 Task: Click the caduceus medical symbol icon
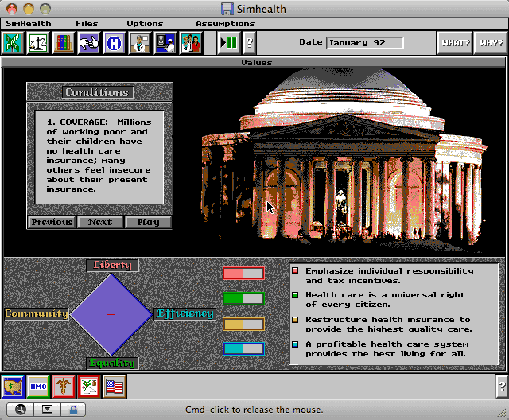click(64, 387)
